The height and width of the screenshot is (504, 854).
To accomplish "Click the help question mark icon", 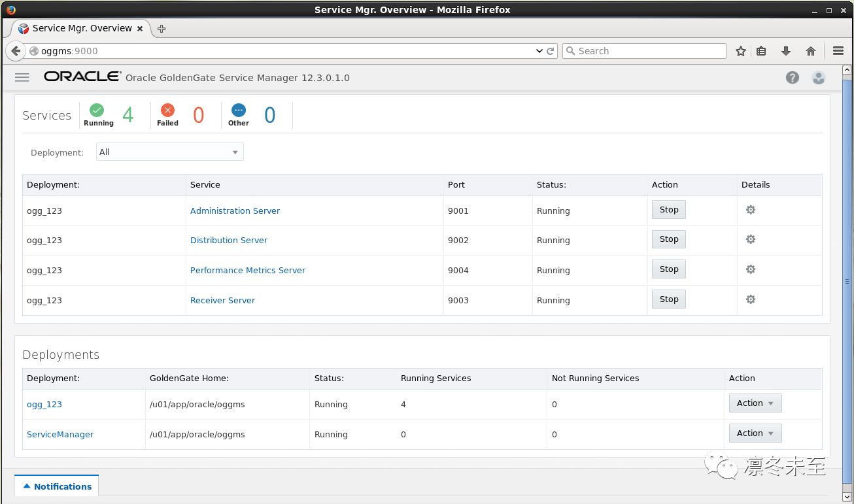I will (x=793, y=77).
